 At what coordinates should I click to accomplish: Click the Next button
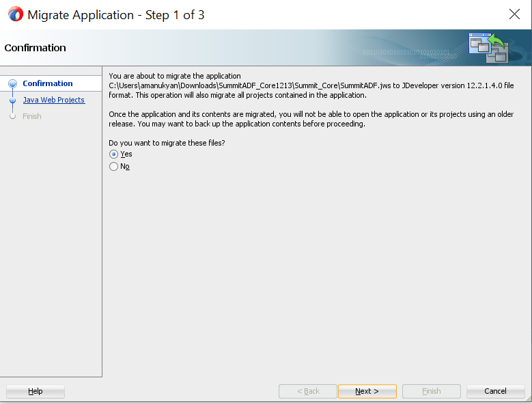(367, 391)
